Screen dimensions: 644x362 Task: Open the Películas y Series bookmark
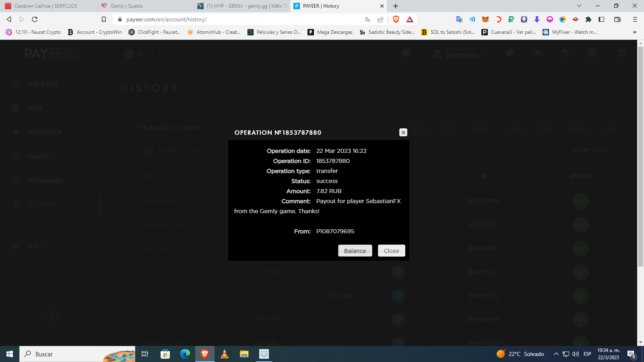[274, 32]
